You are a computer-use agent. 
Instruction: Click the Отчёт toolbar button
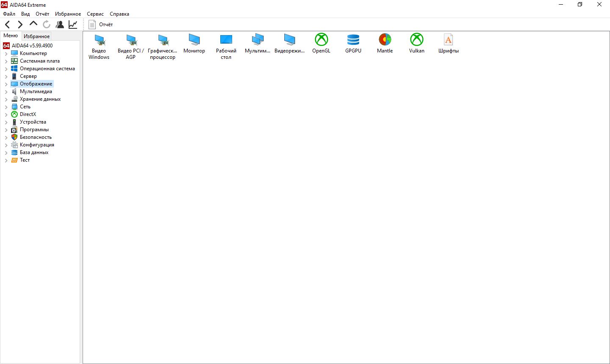point(101,25)
